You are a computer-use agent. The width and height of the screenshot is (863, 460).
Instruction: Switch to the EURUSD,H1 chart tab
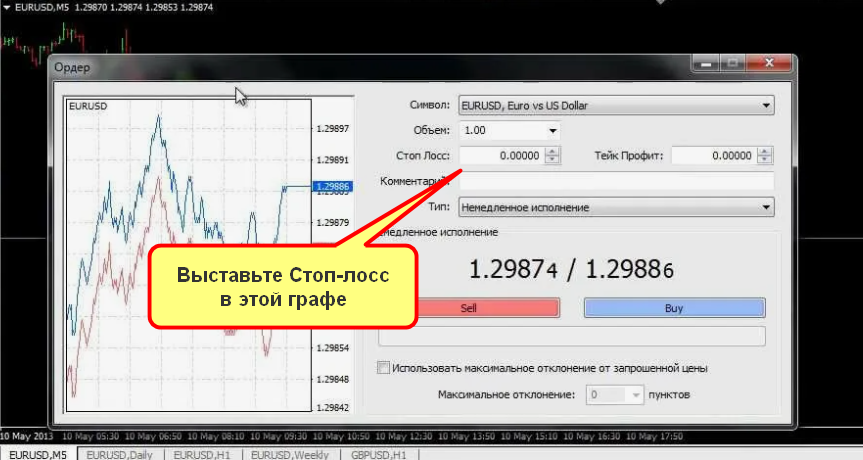point(201,454)
